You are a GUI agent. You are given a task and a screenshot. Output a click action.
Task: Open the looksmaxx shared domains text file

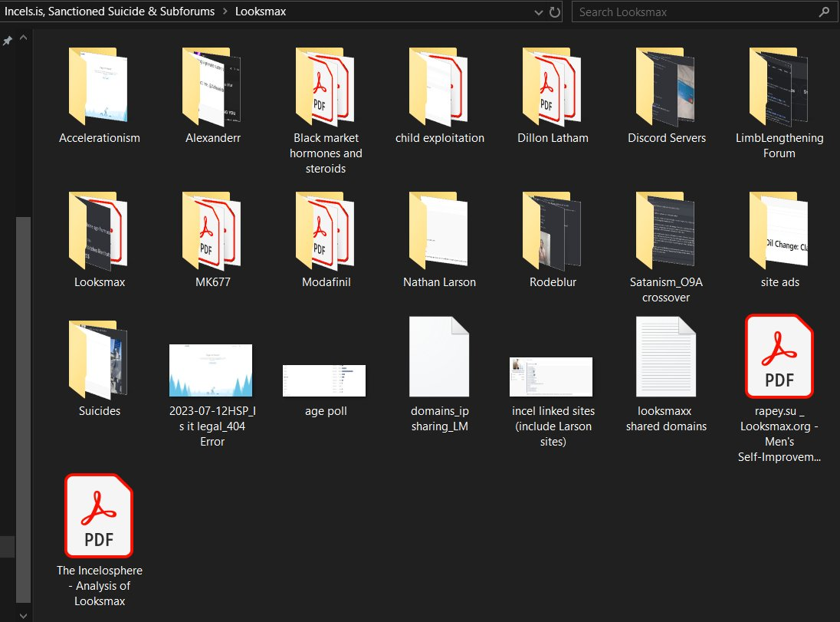[x=666, y=357]
